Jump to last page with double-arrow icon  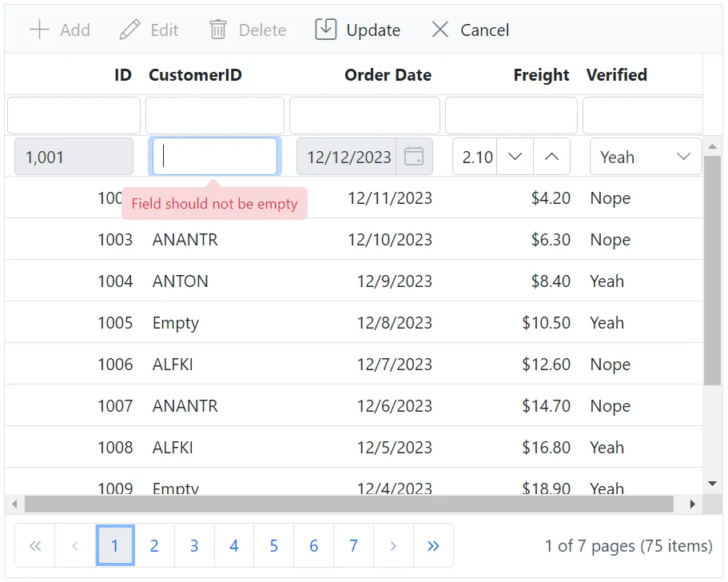pos(433,545)
